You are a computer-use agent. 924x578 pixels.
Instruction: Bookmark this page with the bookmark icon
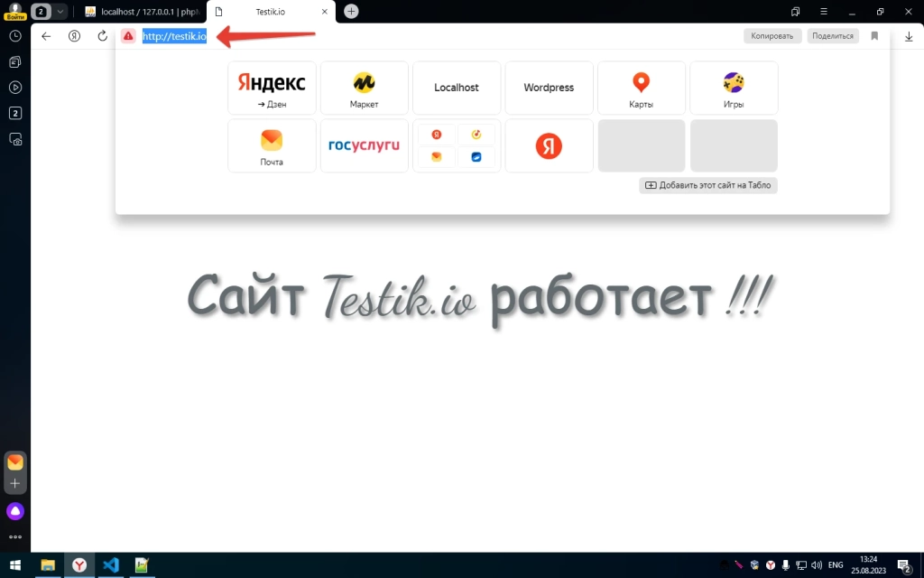click(x=874, y=36)
